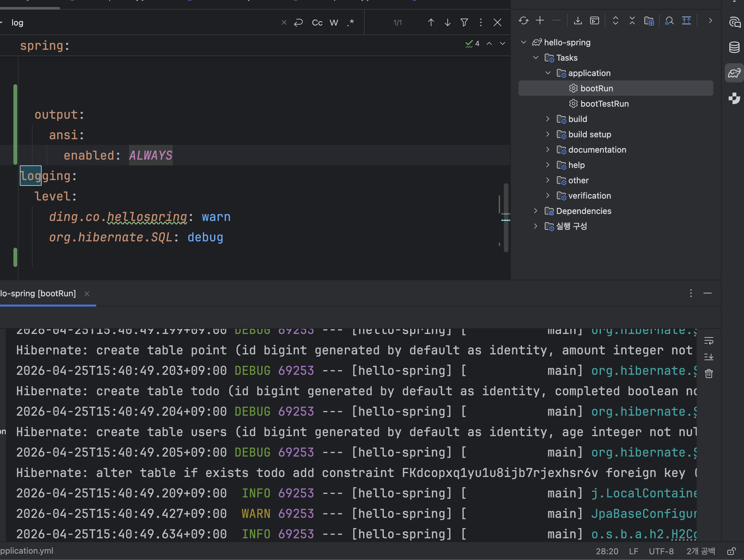Toggle whole words W option in search

coord(334,23)
